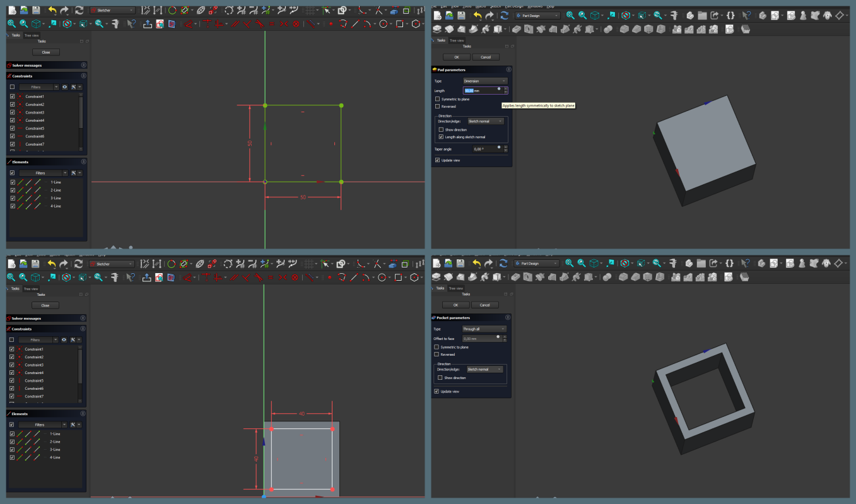Click Fit Selection magnifier in bottom-right window
The height and width of the screenshot is (504, 856).
click(582, 262)
